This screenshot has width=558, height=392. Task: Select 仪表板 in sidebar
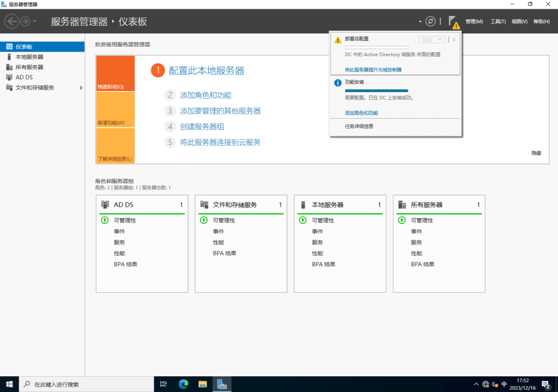(43, 47)
